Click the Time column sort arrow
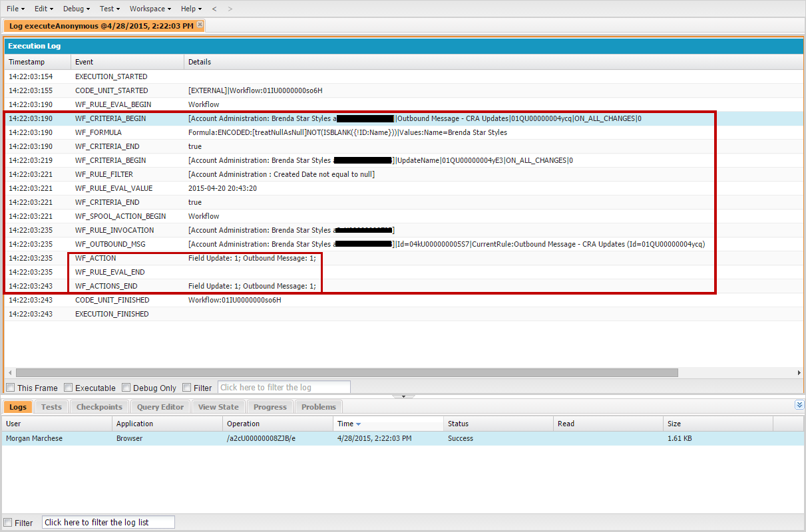This screenshot has width=806, height=532. click(x=359, y=424)
